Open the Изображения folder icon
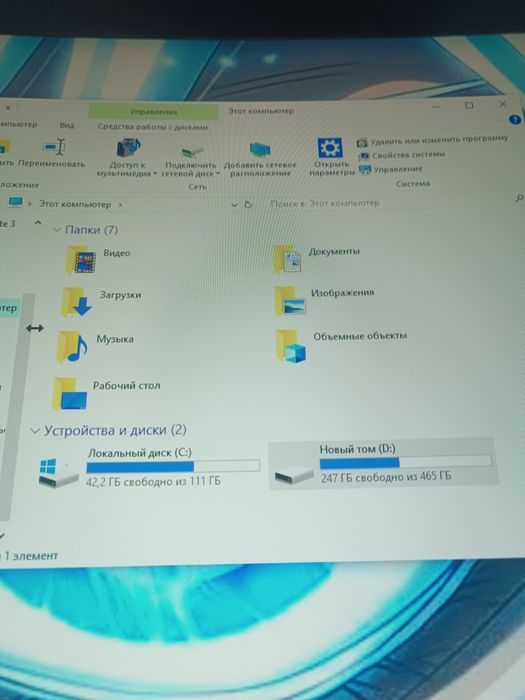This screenshot has width=525, height=700. pyautogui.click(x=290, y=300)
